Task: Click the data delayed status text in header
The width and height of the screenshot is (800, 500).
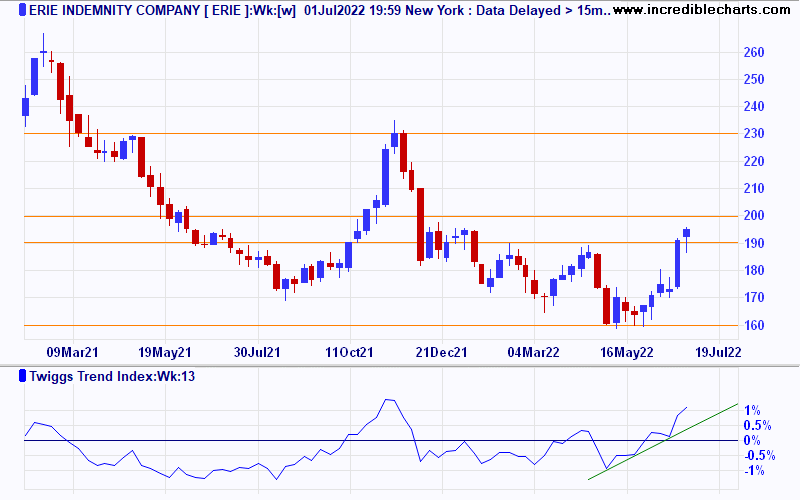Action: tap(543, 10)
